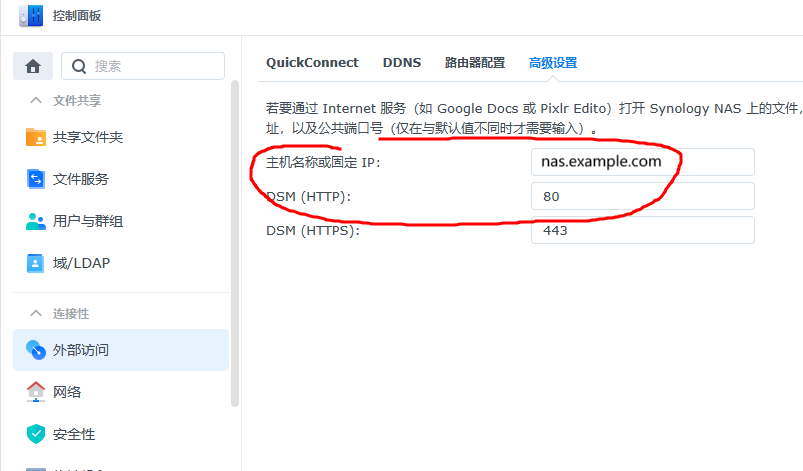The width and height of the screenshot is (803, 471).
Task: Click the sidebar vertical scrollbar
Action: click(x=235, y=240)
